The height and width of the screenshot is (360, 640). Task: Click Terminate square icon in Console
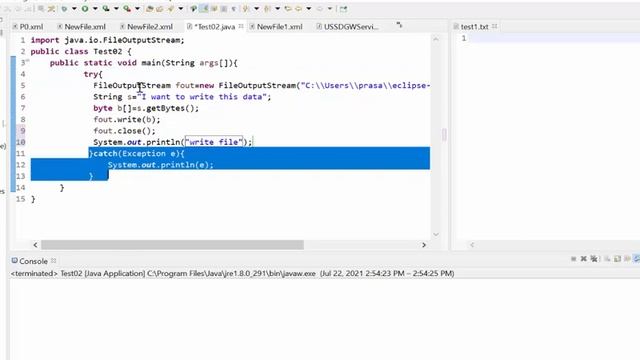click(x=573, y=259)
